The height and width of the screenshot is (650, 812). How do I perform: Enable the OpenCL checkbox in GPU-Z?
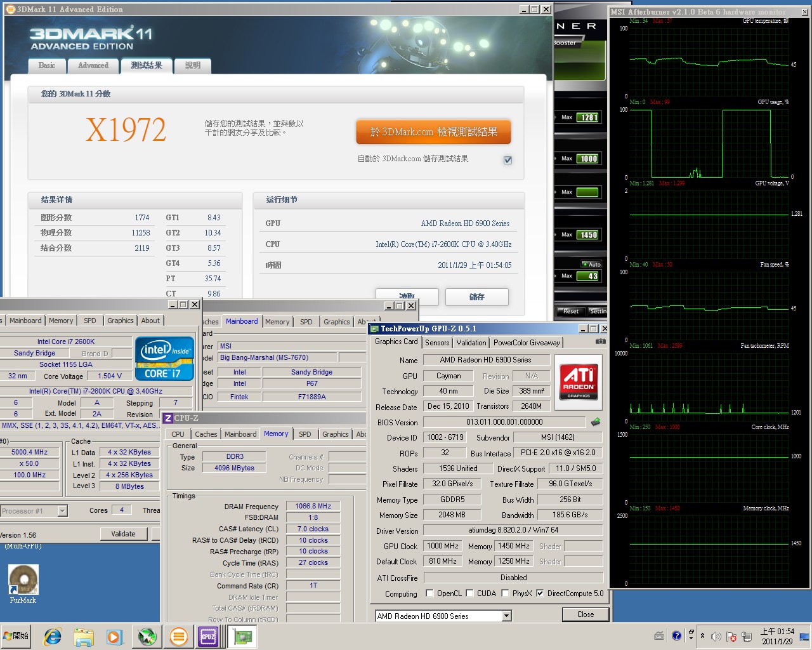(429, 594)
